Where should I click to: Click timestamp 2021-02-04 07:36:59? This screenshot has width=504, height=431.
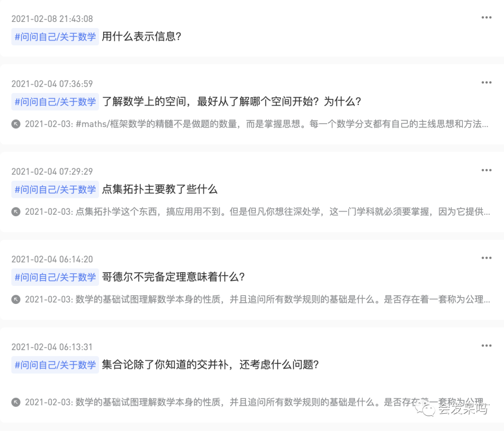(x=52, y=84)
